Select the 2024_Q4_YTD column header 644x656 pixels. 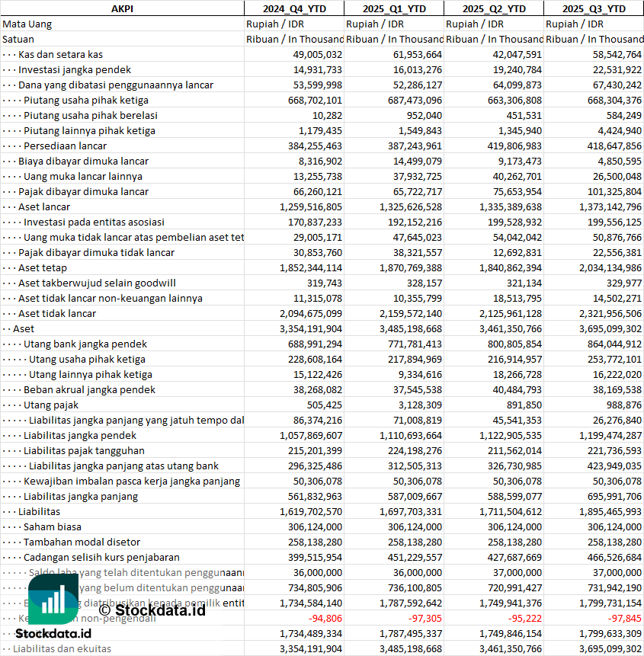click(x=294, y=8)
